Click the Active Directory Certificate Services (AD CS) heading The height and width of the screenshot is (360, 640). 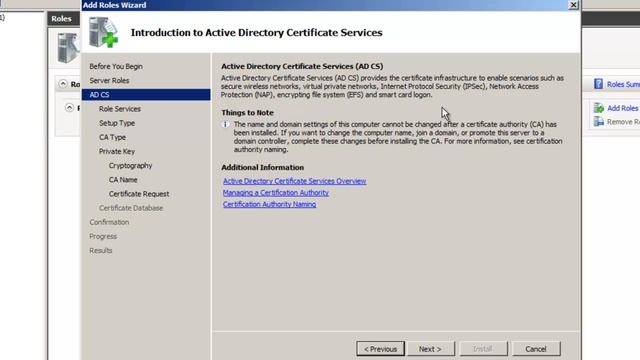[302, 66]
